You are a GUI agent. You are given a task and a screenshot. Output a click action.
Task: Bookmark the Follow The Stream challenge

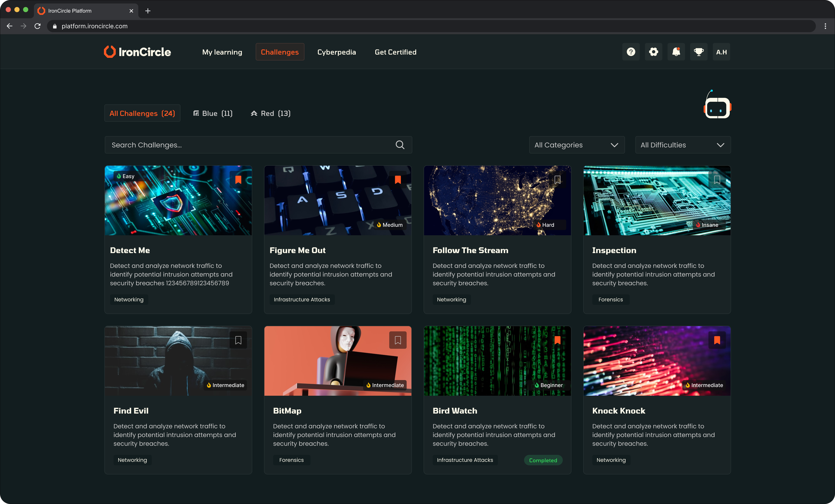558,180
